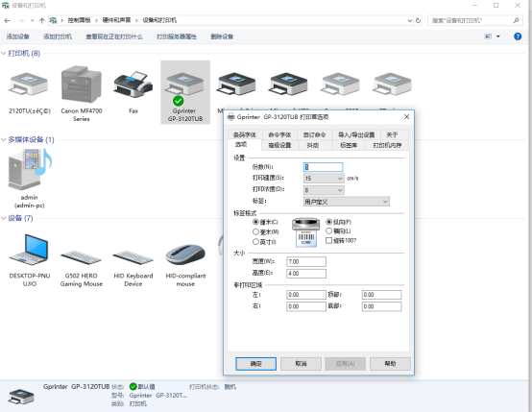Click 删除设备 in the toolbar
This screenshot has width=532, height=412.
pyautogui.click(x=222, y=36)
